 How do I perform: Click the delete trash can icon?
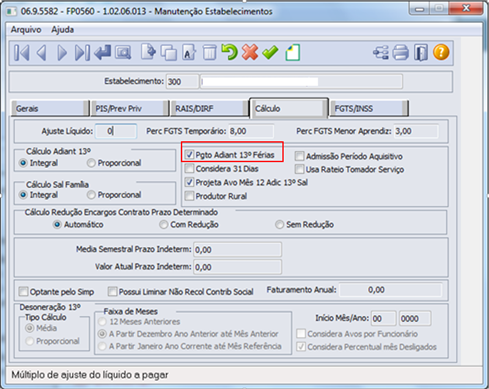[210, 53]
